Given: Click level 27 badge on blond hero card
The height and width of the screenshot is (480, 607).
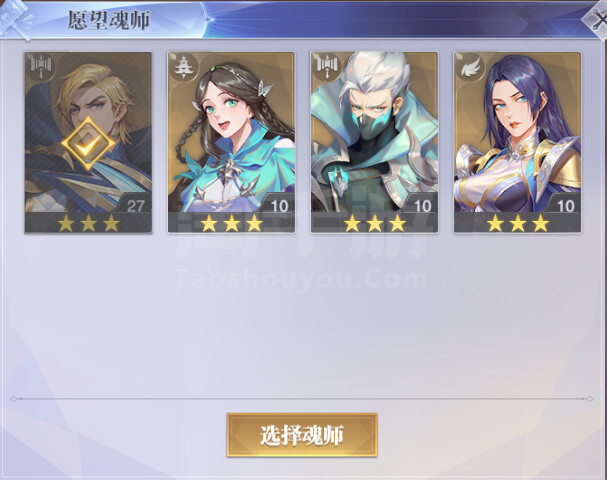Looking at the screenshot, I should click(x=136, y=205).
